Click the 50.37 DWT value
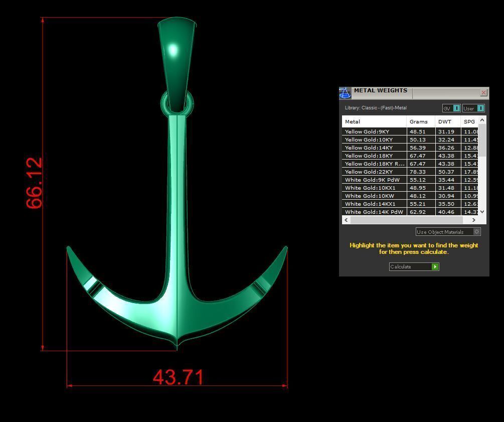The height and width of the screenshot is (422, 504). click(446, 172)
